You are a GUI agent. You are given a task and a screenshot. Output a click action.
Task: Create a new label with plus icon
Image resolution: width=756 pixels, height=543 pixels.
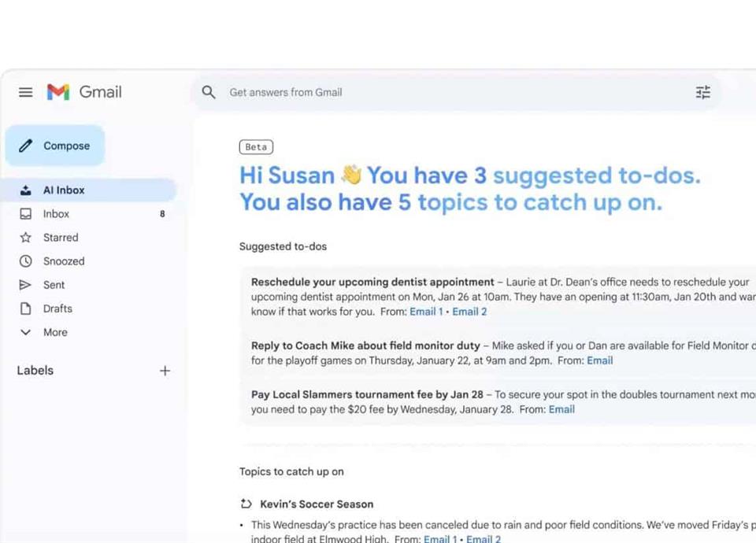coord(165,371)
